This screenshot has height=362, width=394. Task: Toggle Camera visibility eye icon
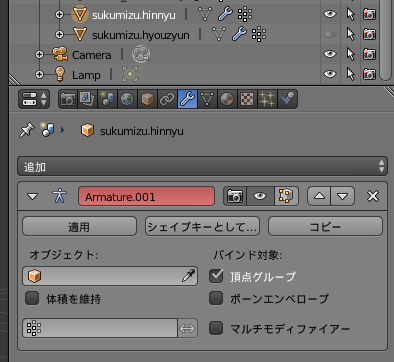[x=330, y=54]
